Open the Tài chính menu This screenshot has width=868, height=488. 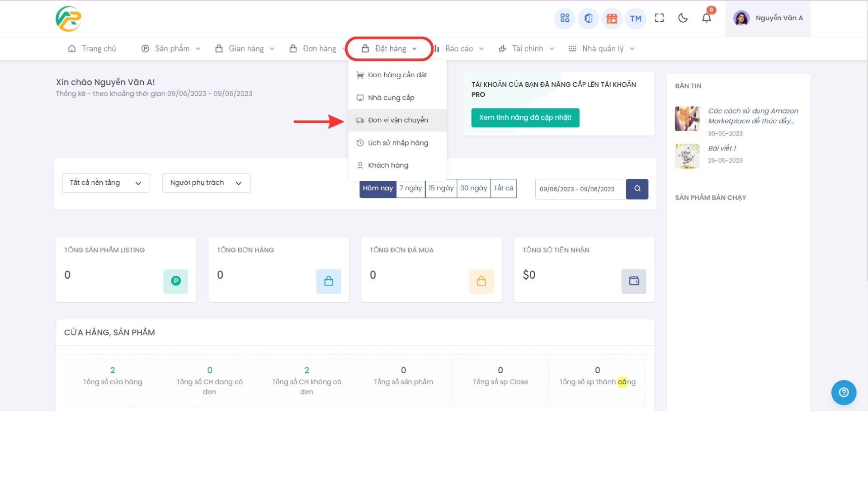(526, 49)
